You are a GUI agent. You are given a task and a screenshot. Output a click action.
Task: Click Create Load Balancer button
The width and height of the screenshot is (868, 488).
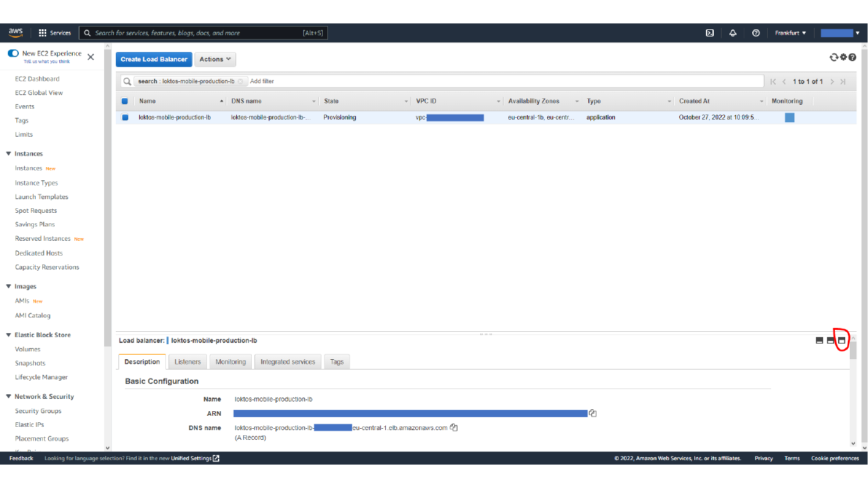click(154, 59)
